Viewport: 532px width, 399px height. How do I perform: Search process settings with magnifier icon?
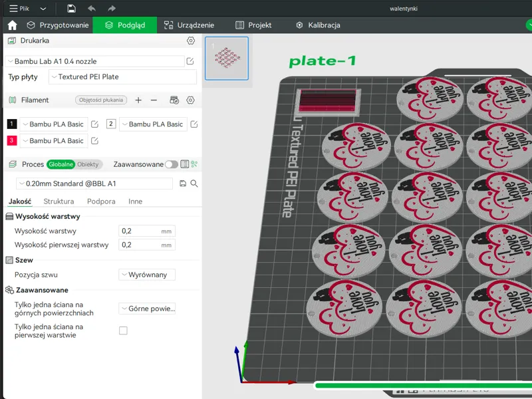tap(194, 184)
